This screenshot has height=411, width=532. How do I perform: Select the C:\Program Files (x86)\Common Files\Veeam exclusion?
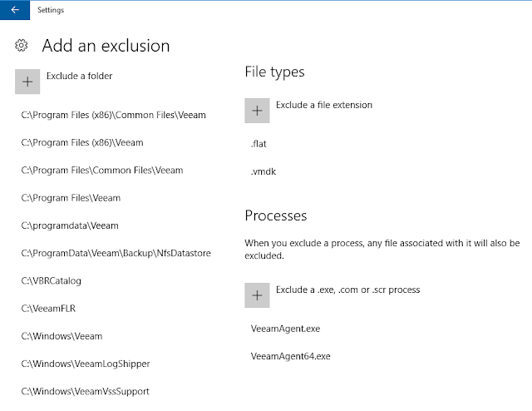tap(113, 115)
